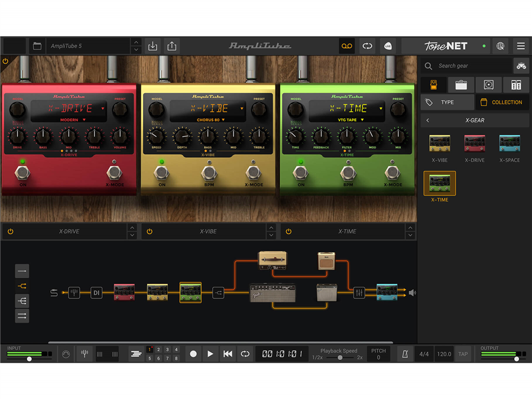Open the preset folder browser
Viewport: 532px width, 399px height.
[37, 46]
